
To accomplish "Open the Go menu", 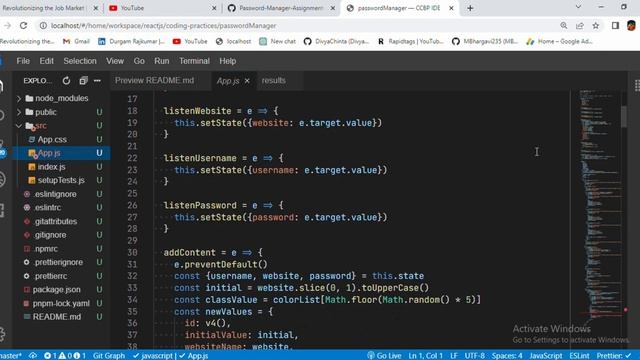I will [139, 61].
